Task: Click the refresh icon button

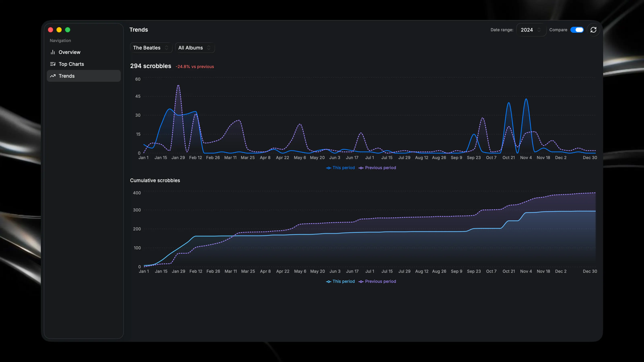Action: (593, 30)
